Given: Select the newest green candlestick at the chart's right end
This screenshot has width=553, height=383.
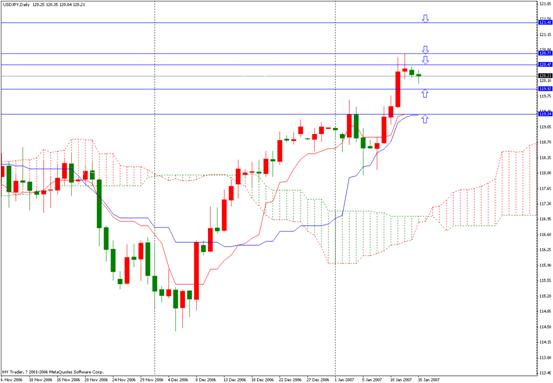Looking at the screenshot, I should [x=419, y=77].
